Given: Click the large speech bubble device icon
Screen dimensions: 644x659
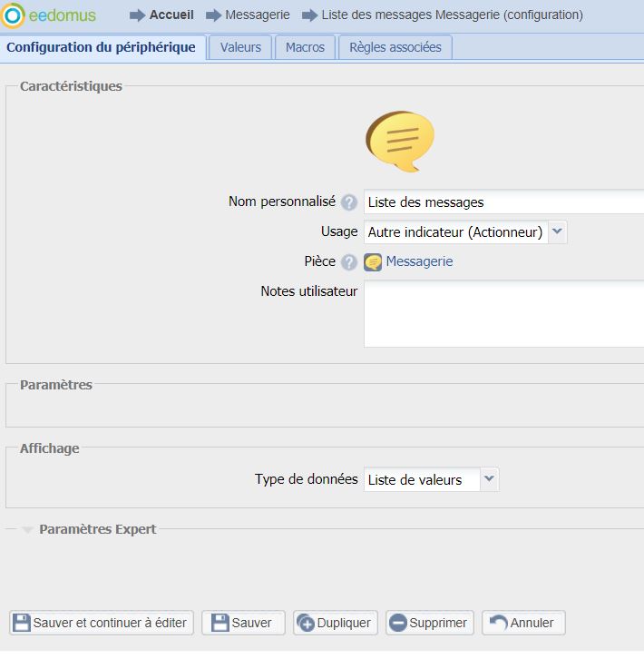Looking at the screenshot, I should click(x=399, y=142).
